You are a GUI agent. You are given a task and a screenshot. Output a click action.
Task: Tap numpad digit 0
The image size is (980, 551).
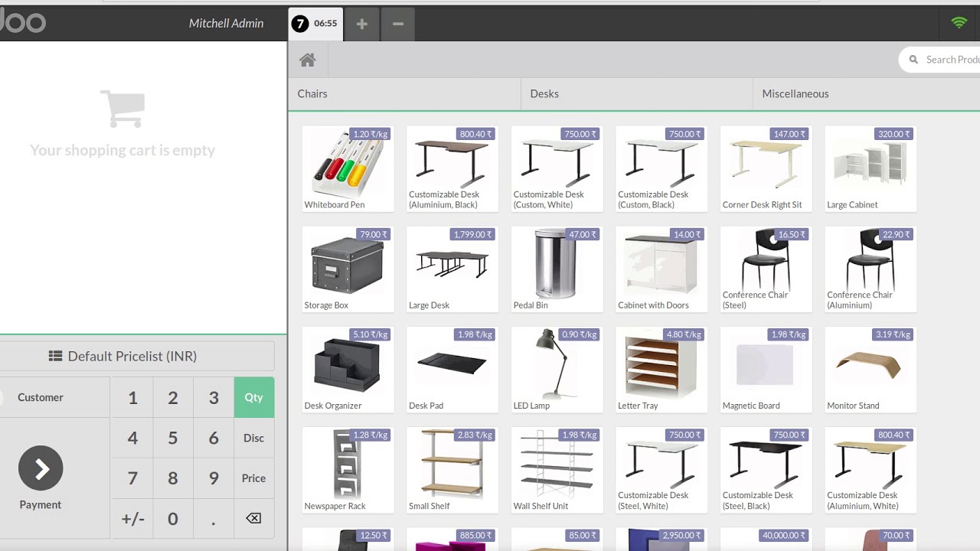coord(173,518)
